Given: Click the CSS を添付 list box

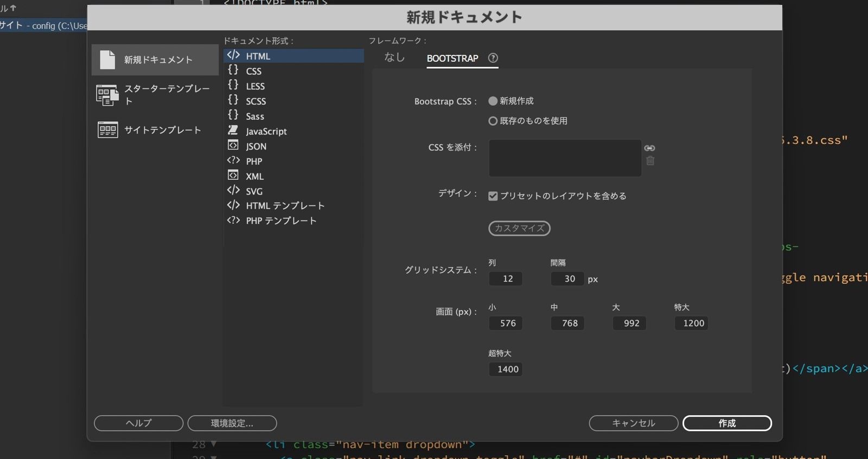Looking at the screenshot, I should point(565,158).
